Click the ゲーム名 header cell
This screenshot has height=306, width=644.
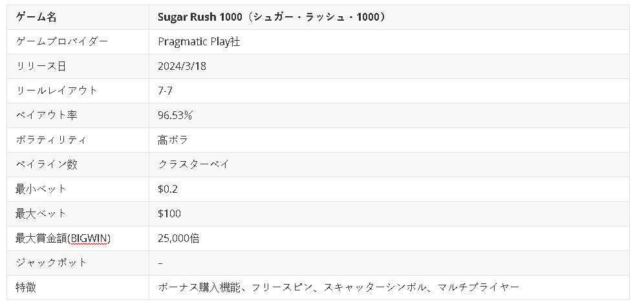click(36, 17)
